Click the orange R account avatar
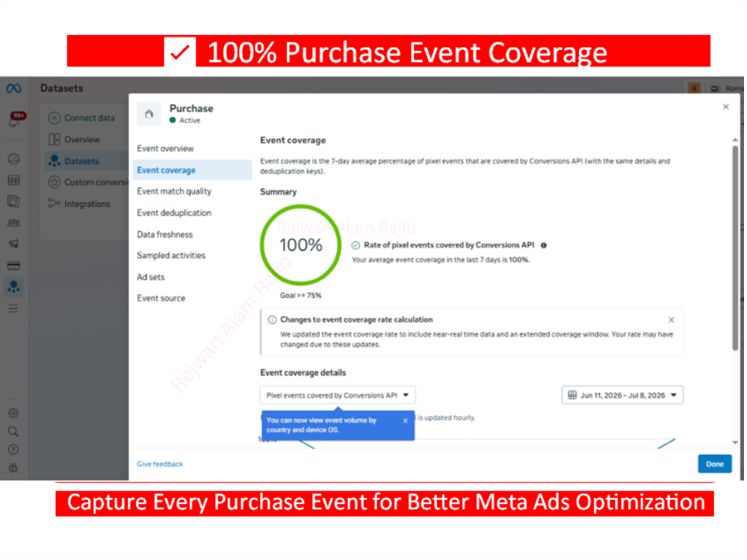 [x=695, y=89]
